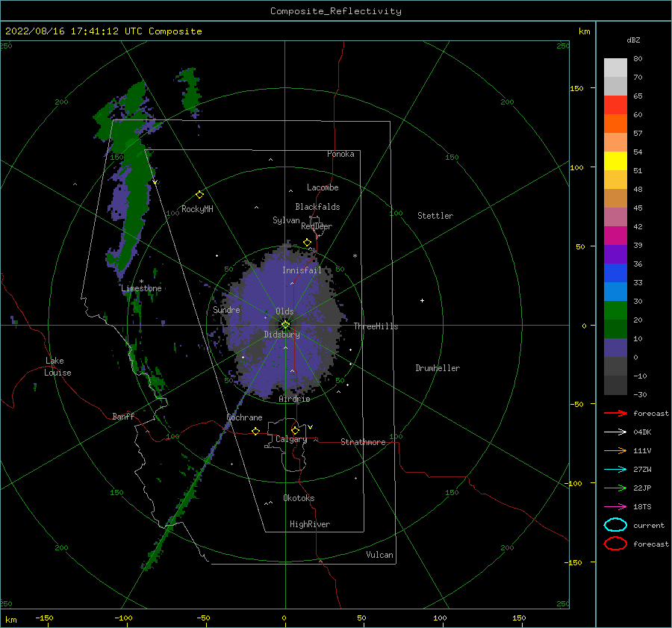Click the Stettler label
Image resolution: width=672 pixels, height=628 pixels.
coord(435,216)
